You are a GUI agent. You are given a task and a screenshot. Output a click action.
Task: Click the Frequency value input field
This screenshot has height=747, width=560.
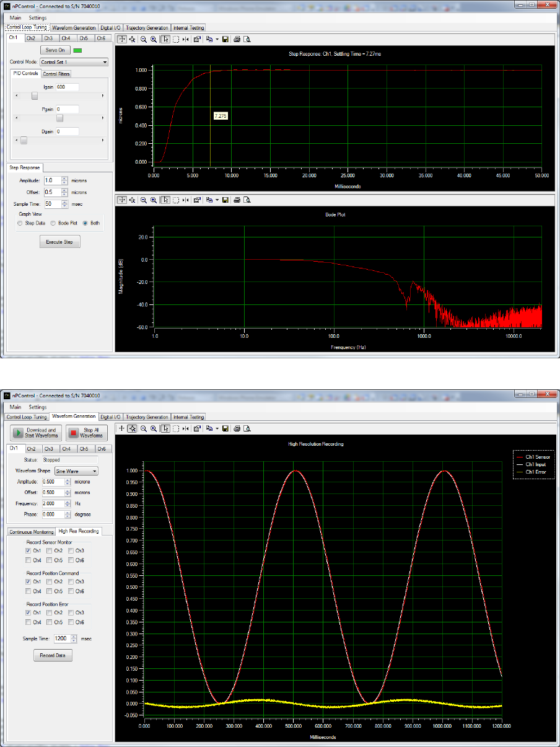coord(55,503)
